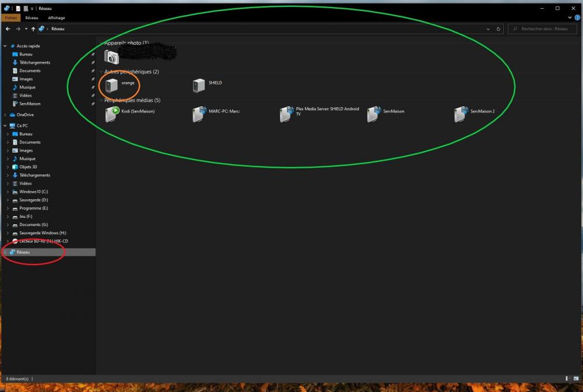Expand the Windows10 (C:) node
583x392 pixels.
(x=8, y=192)
